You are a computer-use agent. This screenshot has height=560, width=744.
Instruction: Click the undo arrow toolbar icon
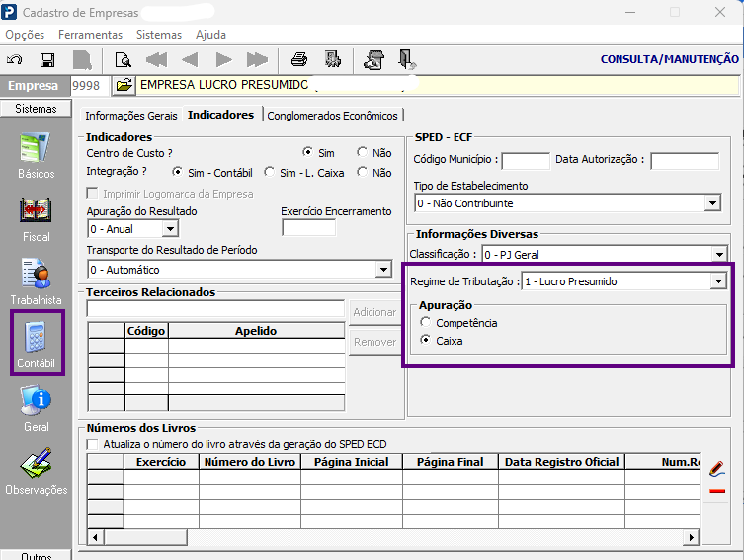tap(14, 59)
